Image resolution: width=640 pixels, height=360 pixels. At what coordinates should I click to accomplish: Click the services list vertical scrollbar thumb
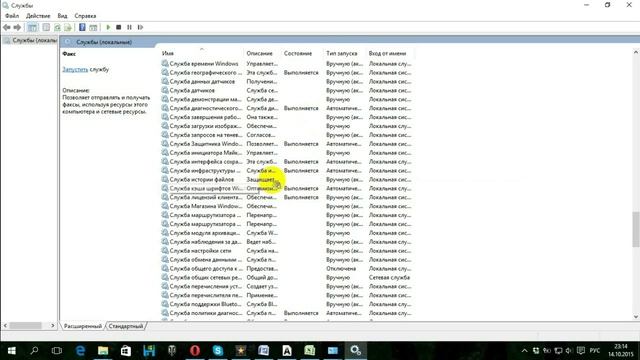click(x=636, y=229)
